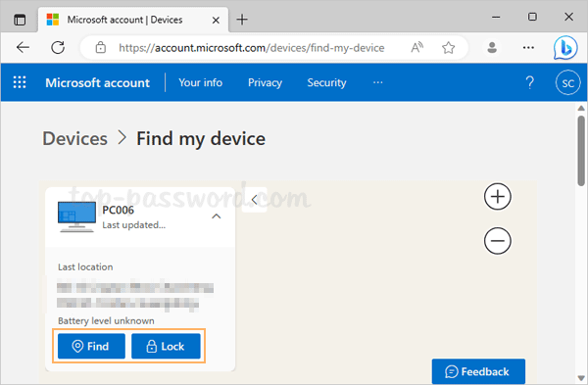This screenshot has width=588, height=385.
Task: Zoom out on the map
Action: [x=498, y=241]
